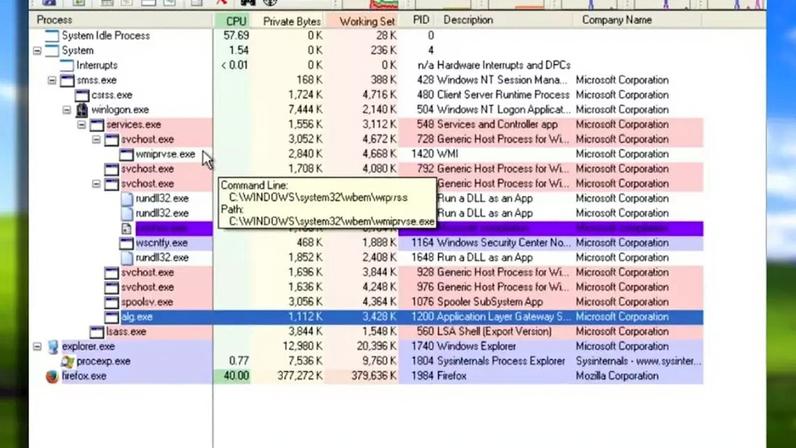796x448 pixels.
Task: Click the System Idle Process icon
Action: click(52, 36)
